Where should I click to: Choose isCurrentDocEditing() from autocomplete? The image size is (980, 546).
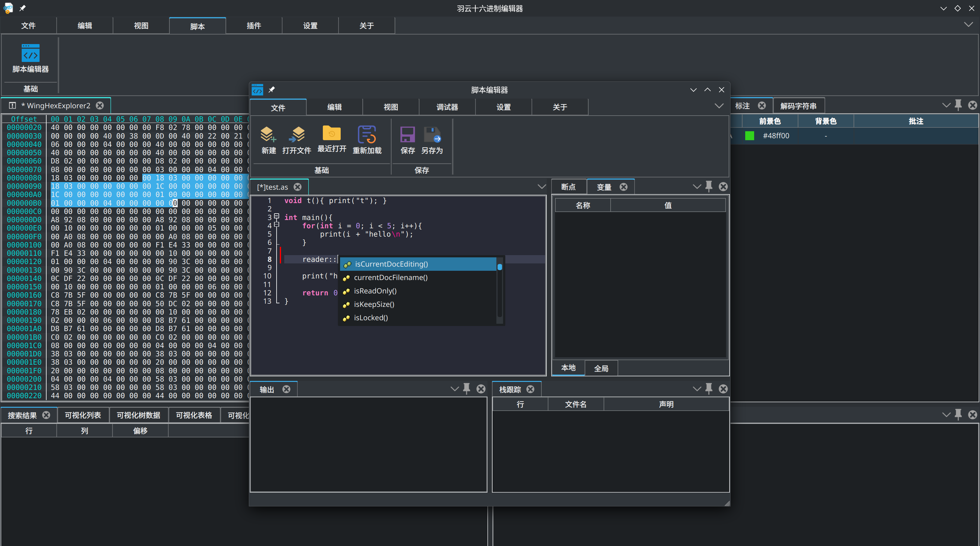click(418, 264)
